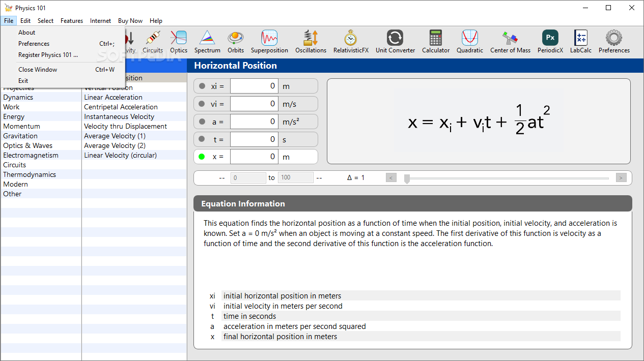Launch PeriodicX periodic table
Viewport: 644px width, 361px height.
[550, 42]
